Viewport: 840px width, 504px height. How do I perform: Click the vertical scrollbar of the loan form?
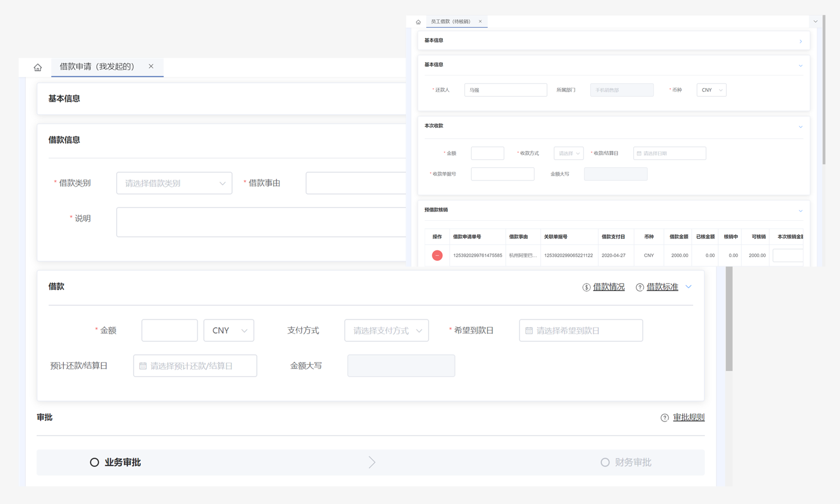729,318
